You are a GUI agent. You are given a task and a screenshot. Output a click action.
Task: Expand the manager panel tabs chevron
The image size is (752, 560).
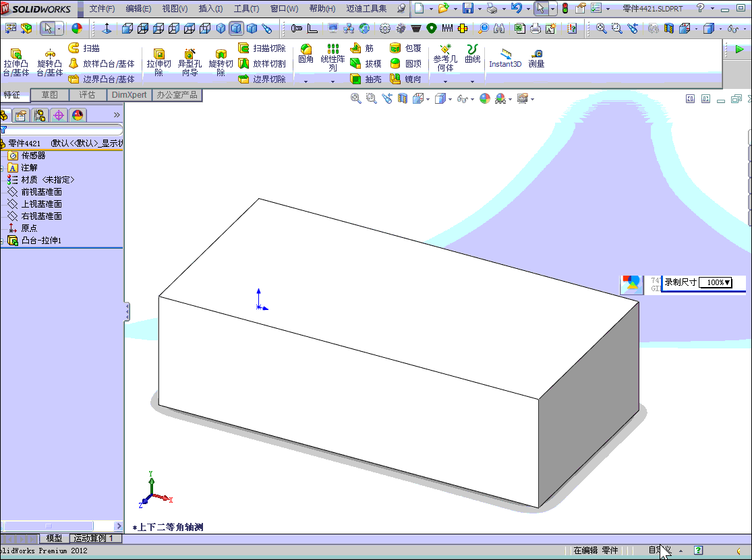point(117,115)
